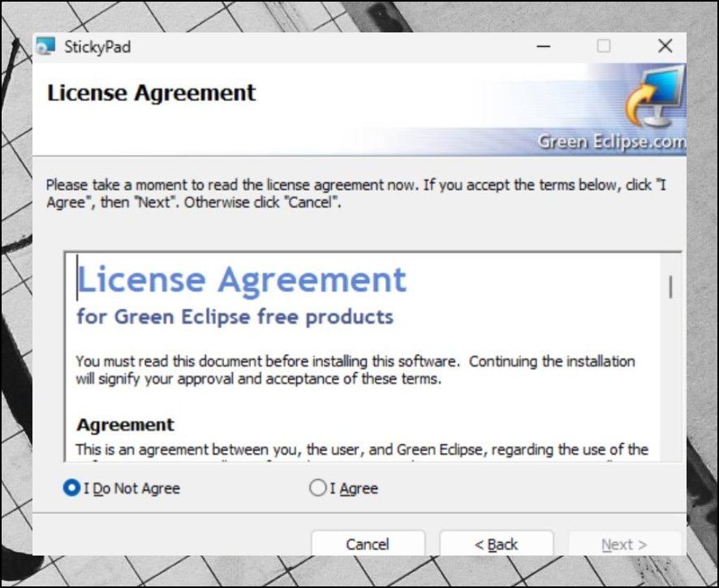This screenshot has width=719, height=588.
Task: Click the "StickyPad" window title text
Action: pyautogui.click(x=97, y=47)
